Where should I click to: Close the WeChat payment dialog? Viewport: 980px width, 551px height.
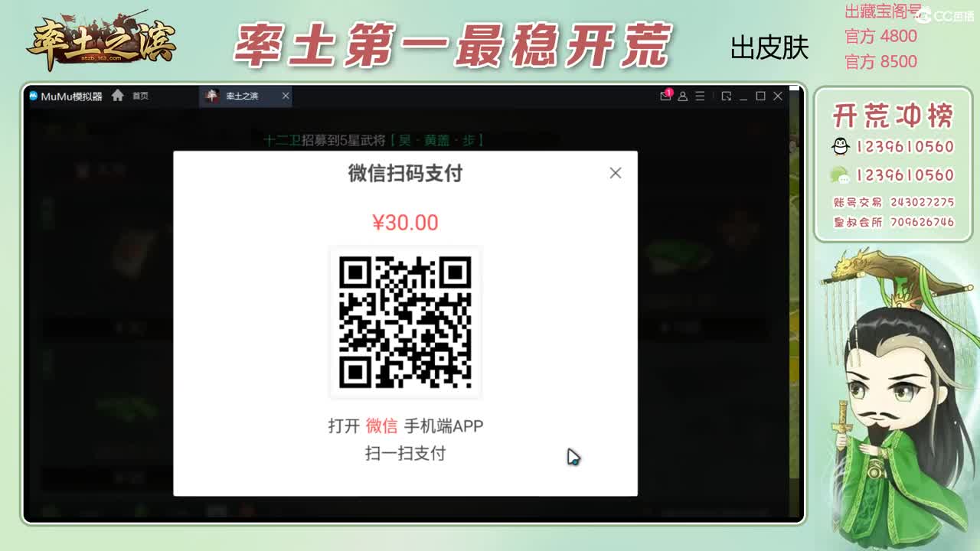pyautogui.click(x=616, y=173)
